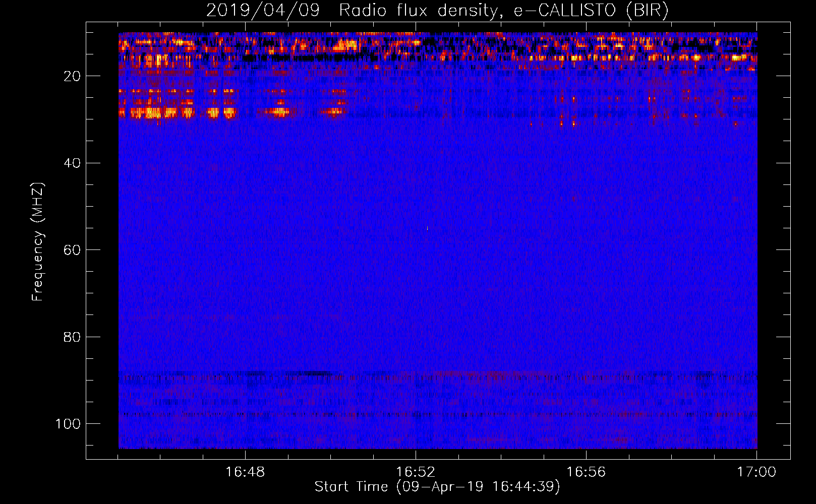The height and width of the screenshot is (504, 816).
Task: Click the 16:48 time tick label
Action: point(245,472)
